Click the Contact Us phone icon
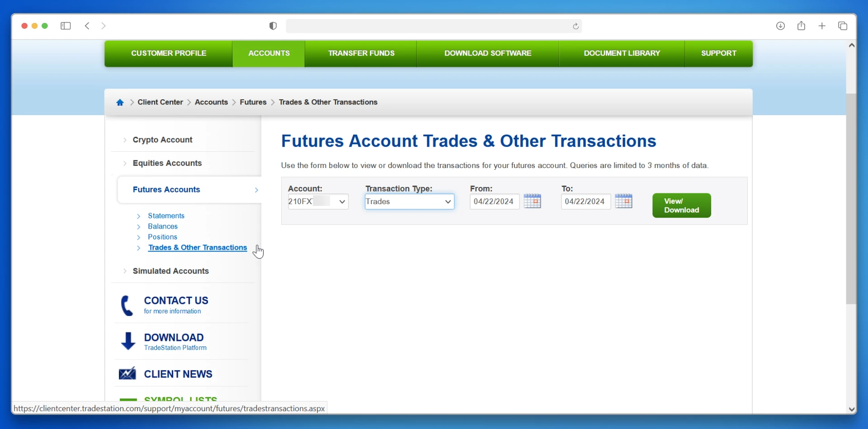This screenshot has width=868, height=429. point(127,306)
